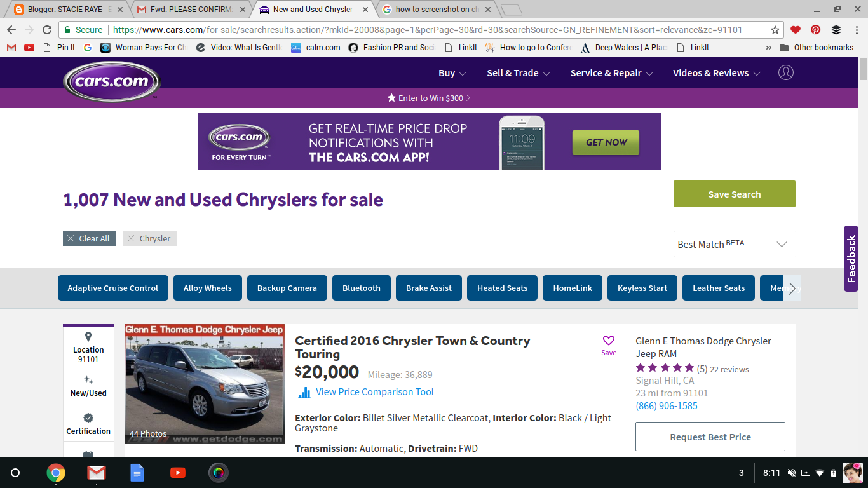Image resolution: width=868 pixels, height=488 pixels.
Task: Open the Feedback side tab
Action: [851, 259]
